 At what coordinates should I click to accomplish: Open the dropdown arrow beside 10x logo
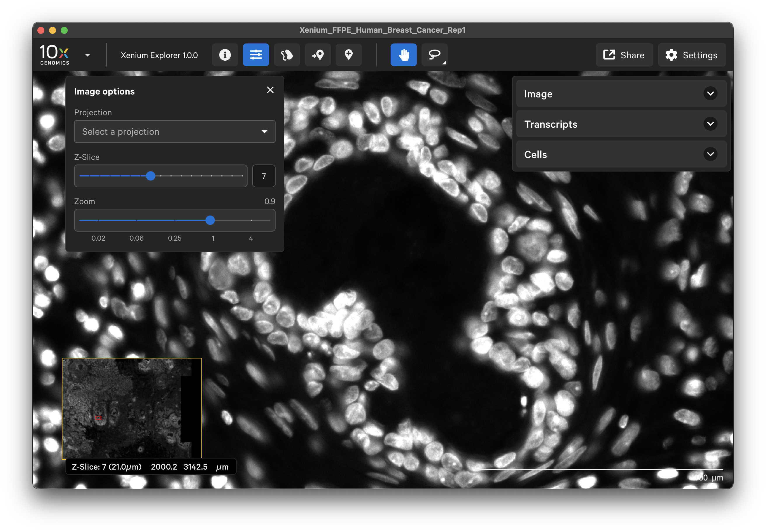click(x=88, y=55)
